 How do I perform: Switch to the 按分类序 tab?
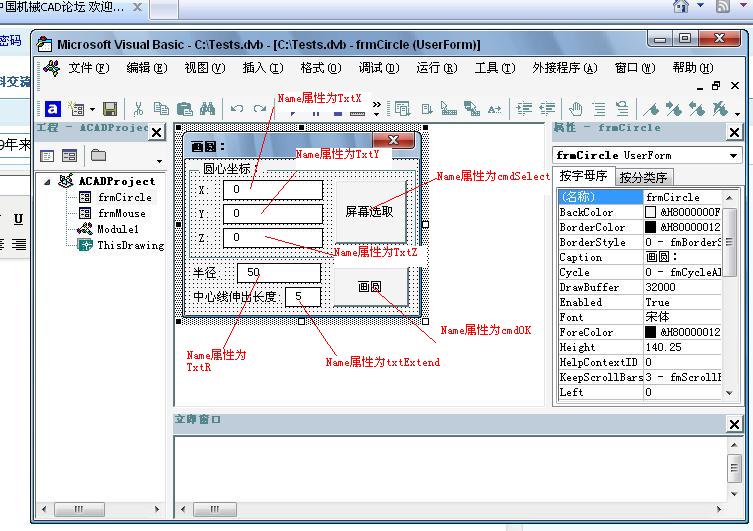642,177
